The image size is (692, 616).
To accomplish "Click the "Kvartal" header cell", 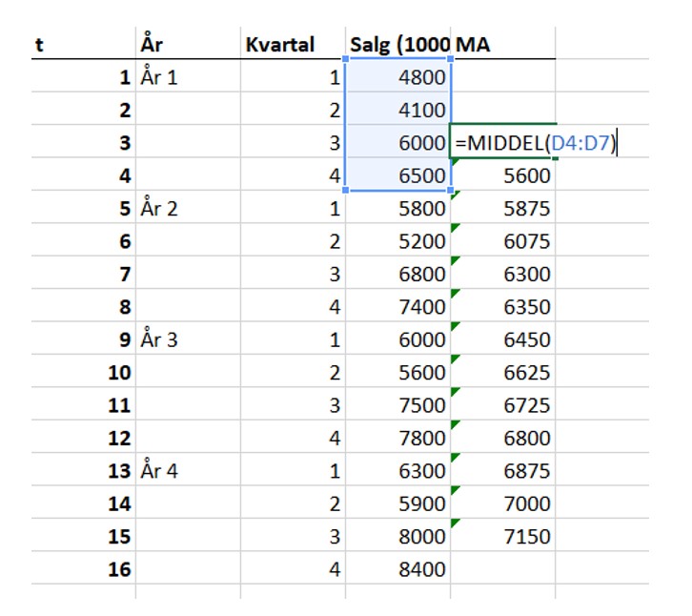I will [291, 45].
